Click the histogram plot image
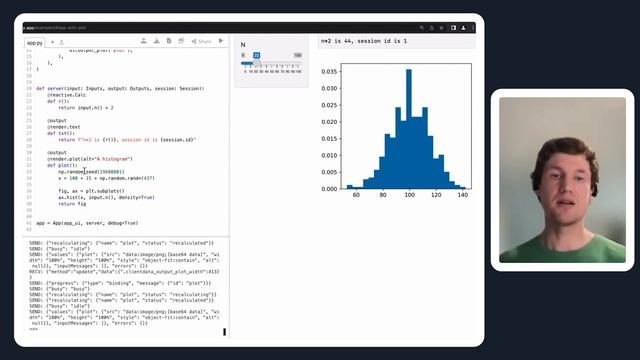Viewport: 640px width, 360px height. click(x=396, y=131)
